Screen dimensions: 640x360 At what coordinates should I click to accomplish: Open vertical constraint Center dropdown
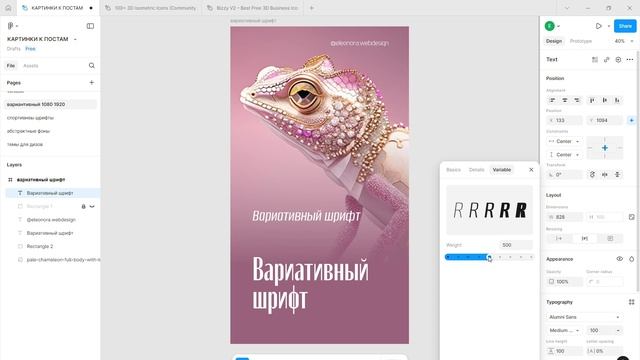pos(564,155)
